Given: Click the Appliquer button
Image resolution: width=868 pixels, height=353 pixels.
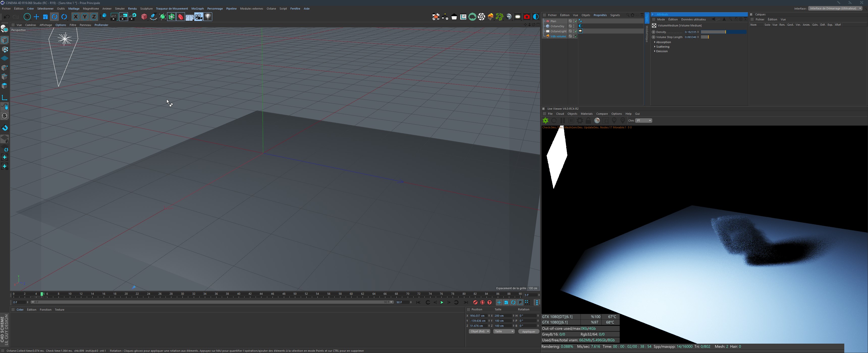Looking at the screenshot, I should point(528,332).
